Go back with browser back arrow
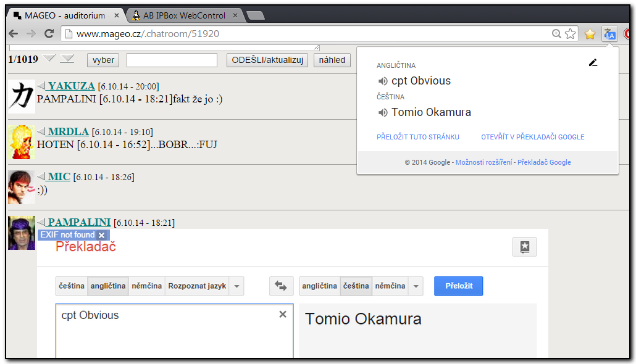This screenshot has height=364, width=636. 14,34
